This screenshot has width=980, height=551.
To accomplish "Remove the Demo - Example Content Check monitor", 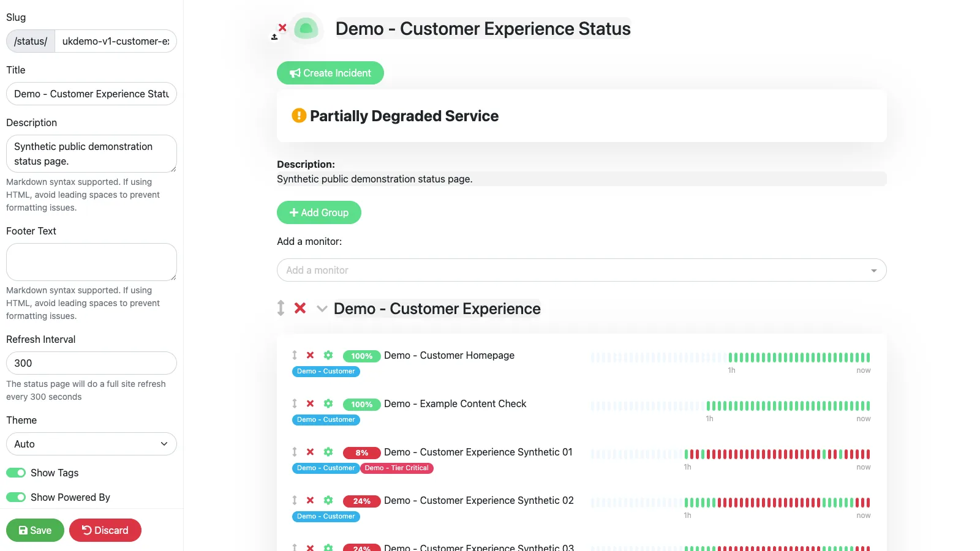I will [x=311, y=403].
